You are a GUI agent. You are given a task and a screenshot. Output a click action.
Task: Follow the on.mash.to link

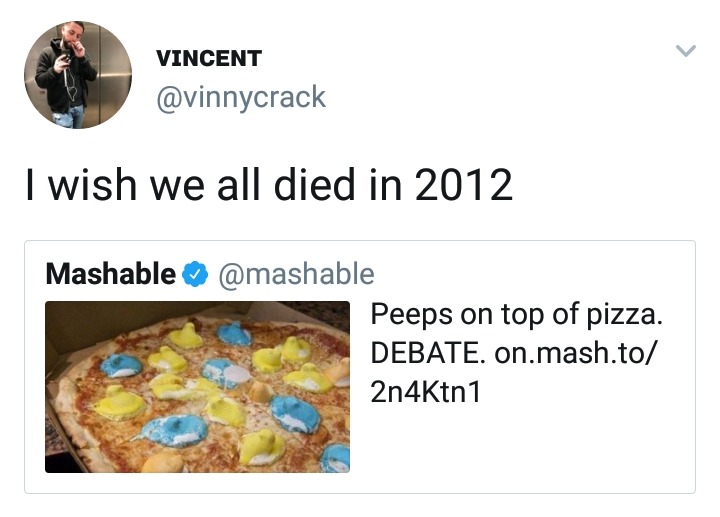(579, 353)
